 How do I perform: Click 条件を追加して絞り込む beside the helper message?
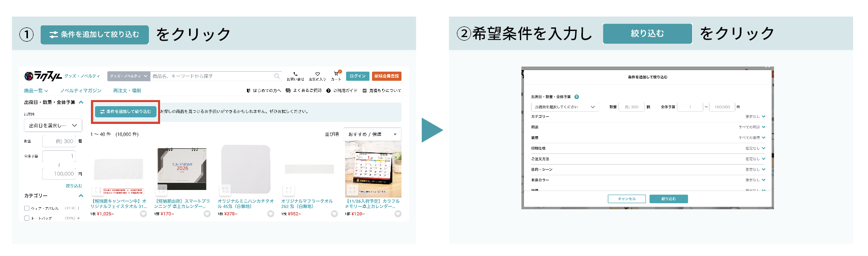[126, 111]
